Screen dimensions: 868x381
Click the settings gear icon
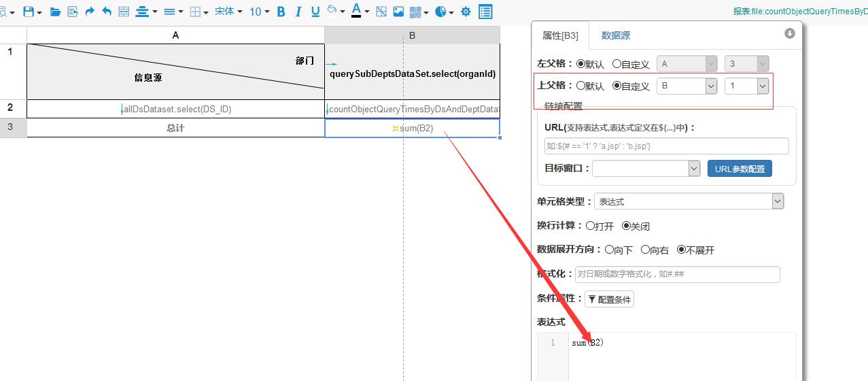tap(466, 12)
